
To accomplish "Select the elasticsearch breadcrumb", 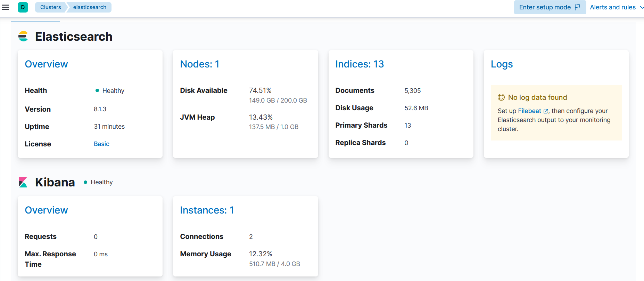I will pyautogui.click(x=90, y=7).
